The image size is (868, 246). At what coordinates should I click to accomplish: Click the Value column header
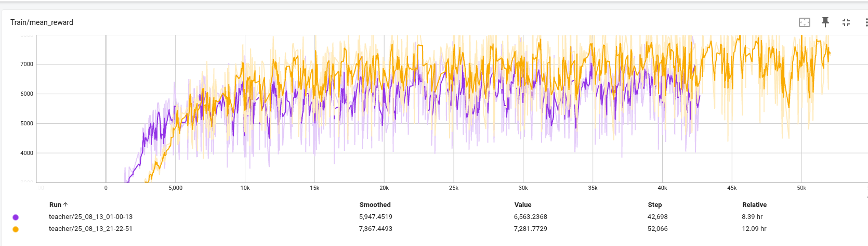pyautogui.click(x=523, y=205)
